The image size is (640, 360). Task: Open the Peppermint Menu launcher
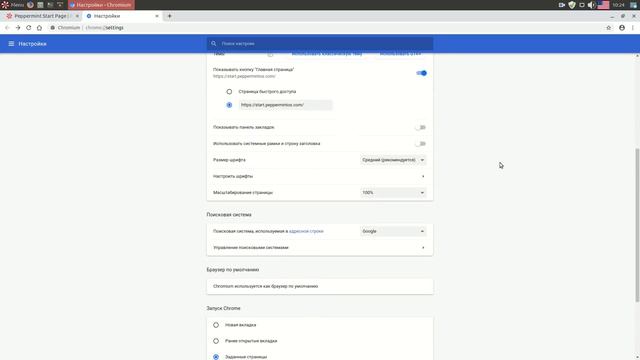point(12,5)
